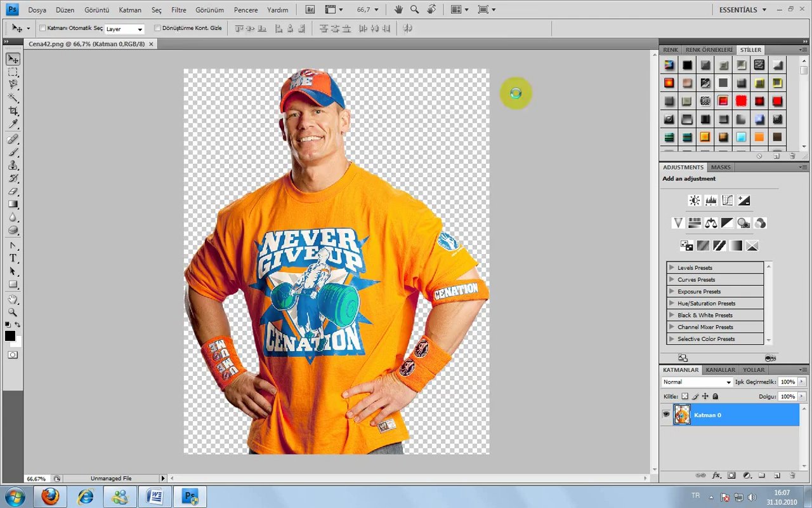Toggle lock position
This screenshot has width=812, height=508.
[705, 396]
